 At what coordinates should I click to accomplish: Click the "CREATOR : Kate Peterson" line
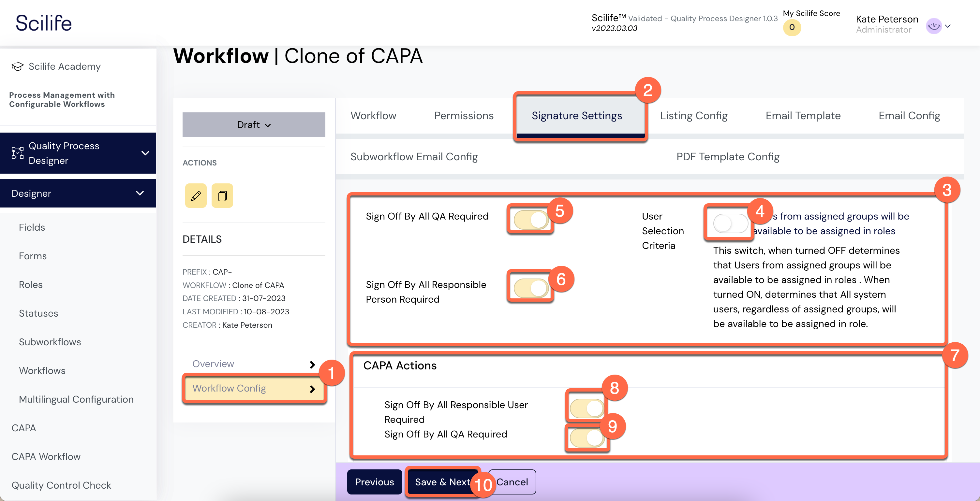228,325
